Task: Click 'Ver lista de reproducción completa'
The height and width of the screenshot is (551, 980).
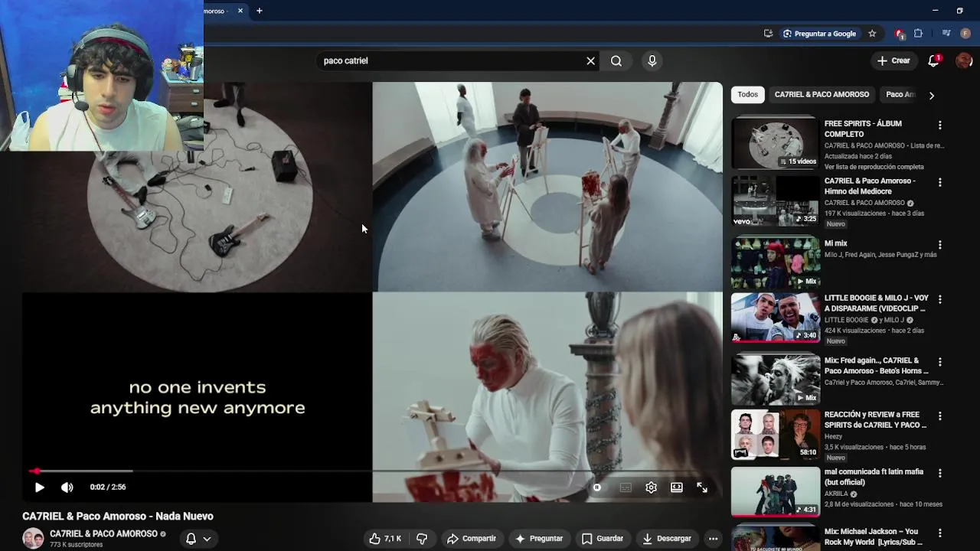Action: (874, 167)
